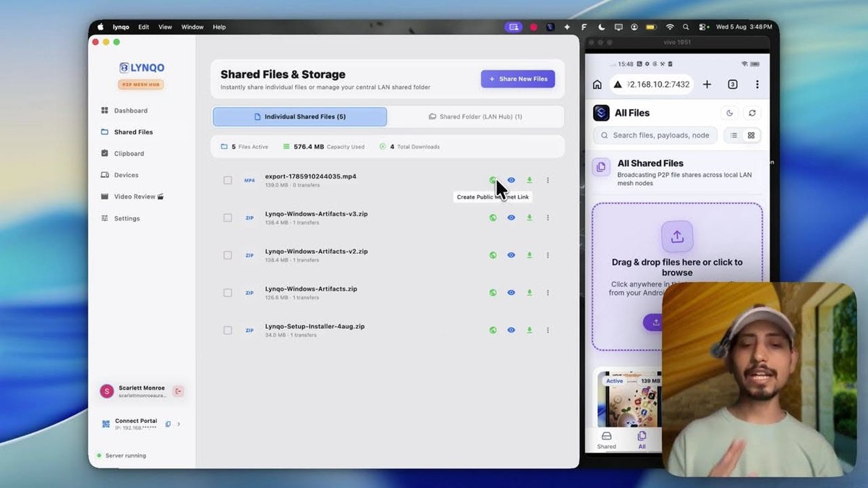
Task: Select the Individual Shared Files (5) tab
Action: 300,116
